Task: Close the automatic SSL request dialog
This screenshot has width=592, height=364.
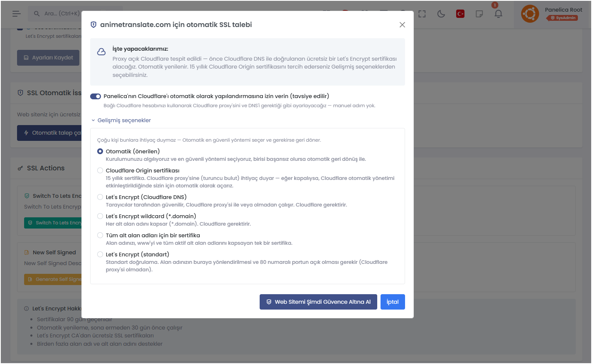Action: coord(402,25)
